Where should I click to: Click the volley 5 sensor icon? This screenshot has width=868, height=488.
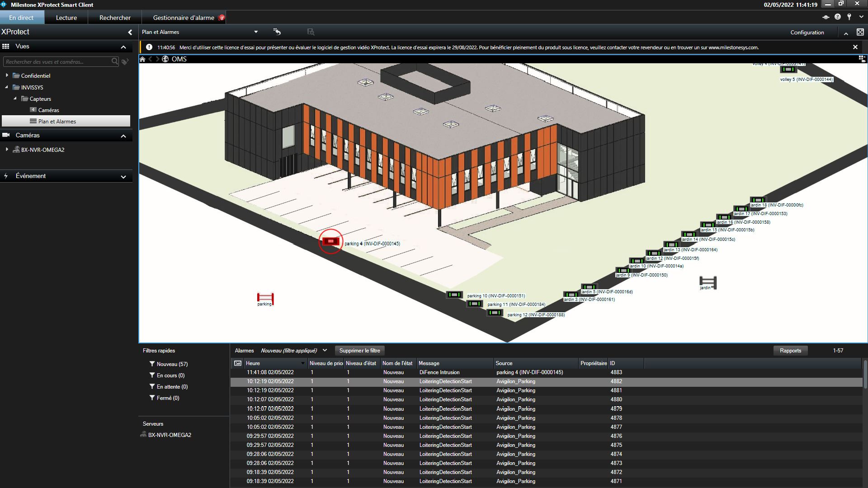click(788, 70)
